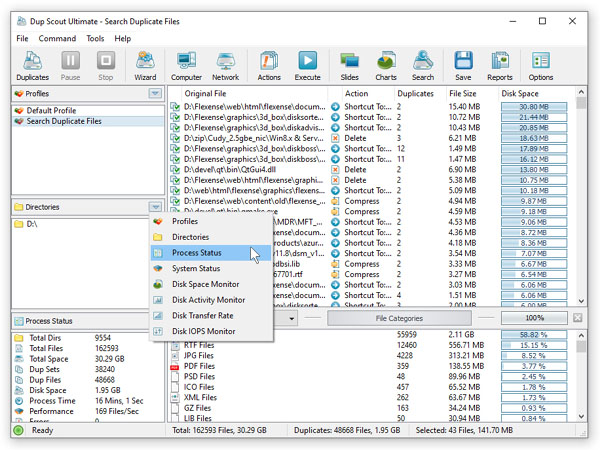Click the Stop toolbar button
Image resolution: width=600 pixels, height=450 pixels.
(x=106, y=66)
